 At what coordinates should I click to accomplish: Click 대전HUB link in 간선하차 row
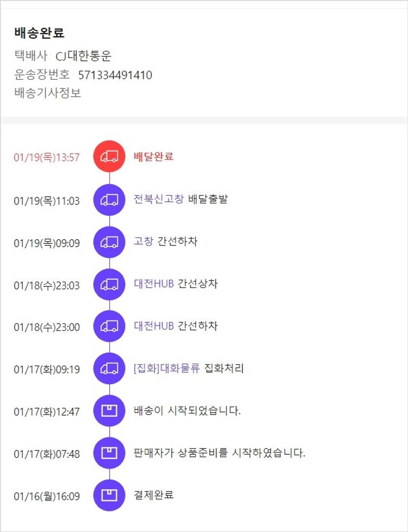coord(153,326)
